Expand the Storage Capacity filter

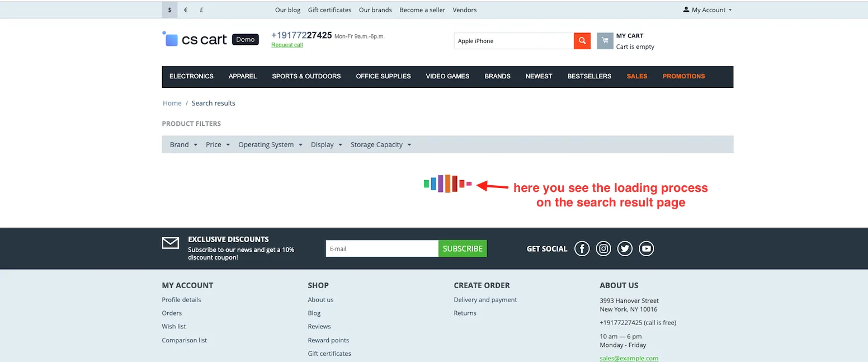click(x=381, y=144)
